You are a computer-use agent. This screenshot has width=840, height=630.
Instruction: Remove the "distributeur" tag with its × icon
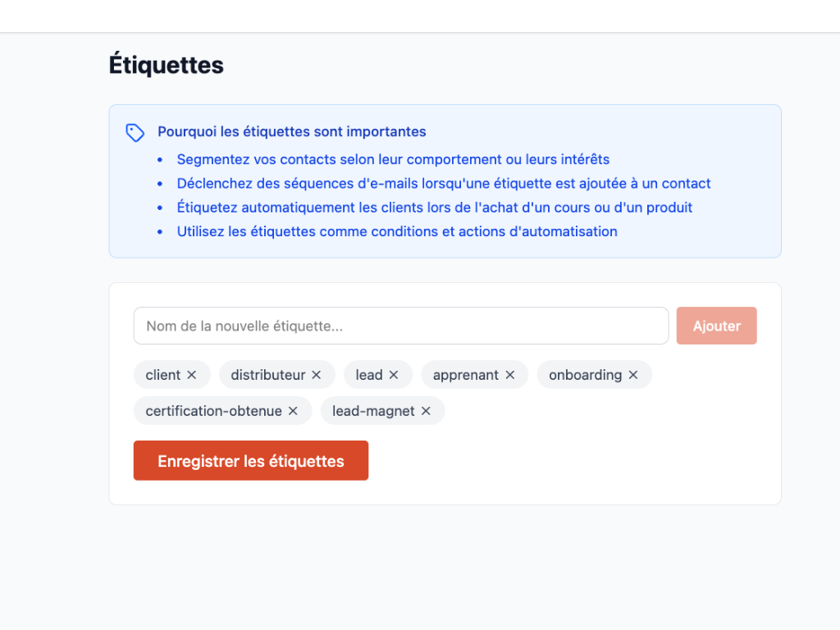(317, 374)
